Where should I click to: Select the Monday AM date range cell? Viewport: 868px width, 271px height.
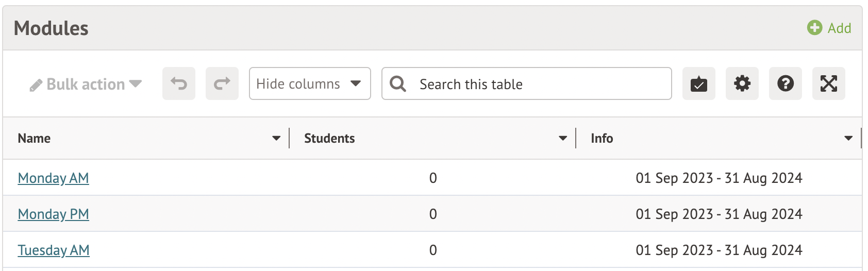719,178
